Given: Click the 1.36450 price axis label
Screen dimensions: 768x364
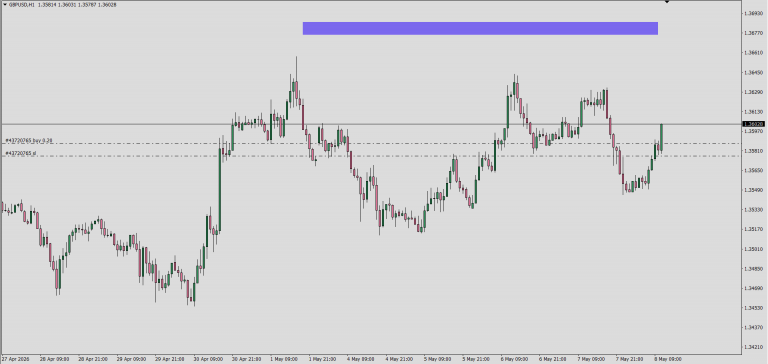Looking at the screenshot, I should [x=753, y=73].
